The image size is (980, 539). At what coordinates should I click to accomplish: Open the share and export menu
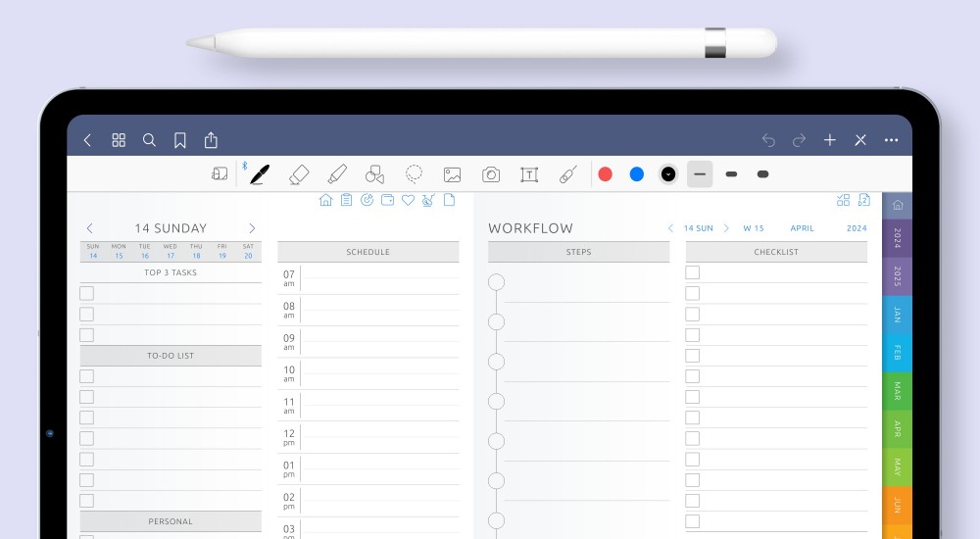(212, 140)
